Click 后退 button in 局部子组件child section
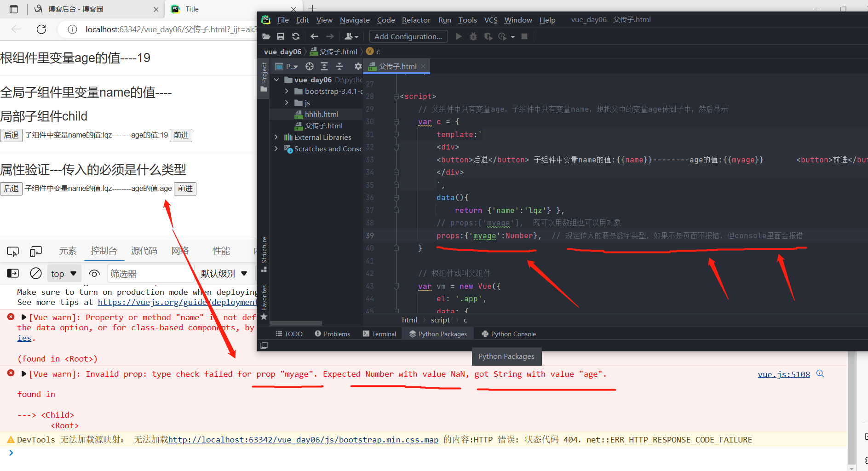 [11, 135]
